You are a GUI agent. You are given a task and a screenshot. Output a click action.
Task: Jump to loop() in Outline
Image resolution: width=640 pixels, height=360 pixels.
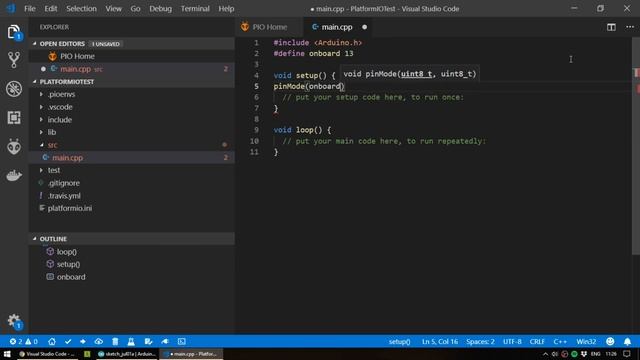click(131, 252)
